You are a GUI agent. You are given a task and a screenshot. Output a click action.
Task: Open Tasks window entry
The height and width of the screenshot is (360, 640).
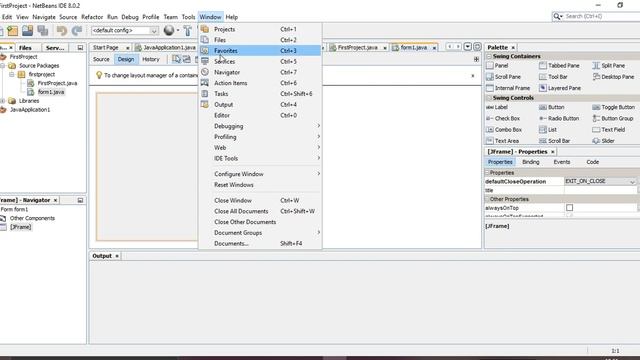(260, 94)
